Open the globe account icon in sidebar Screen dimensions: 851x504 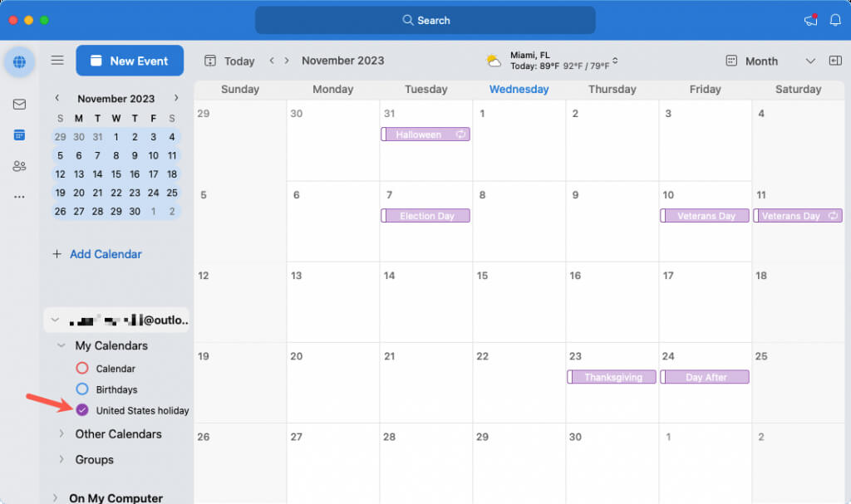tap(20, 61)
